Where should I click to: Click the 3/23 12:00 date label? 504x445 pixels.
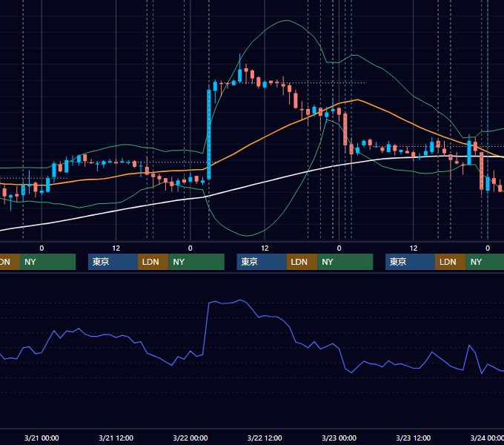(414, 438)
